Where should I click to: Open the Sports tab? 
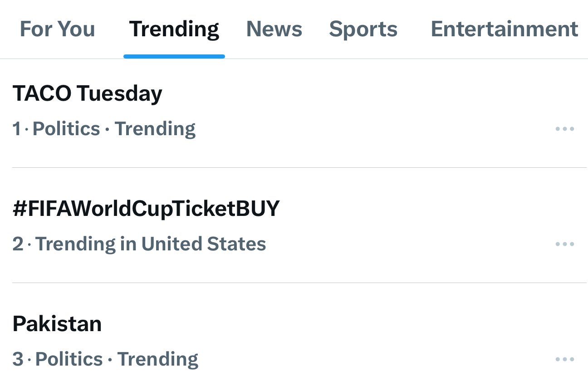(x=363, y=29)
